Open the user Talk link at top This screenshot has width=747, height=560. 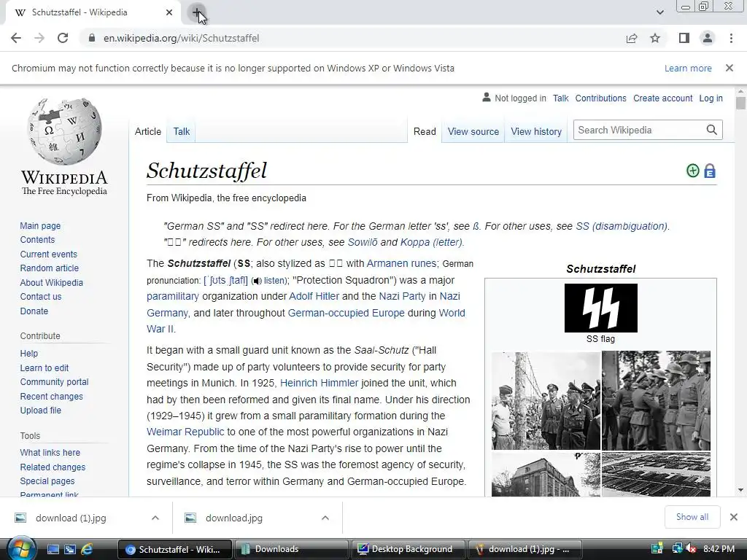pos(560,98)
